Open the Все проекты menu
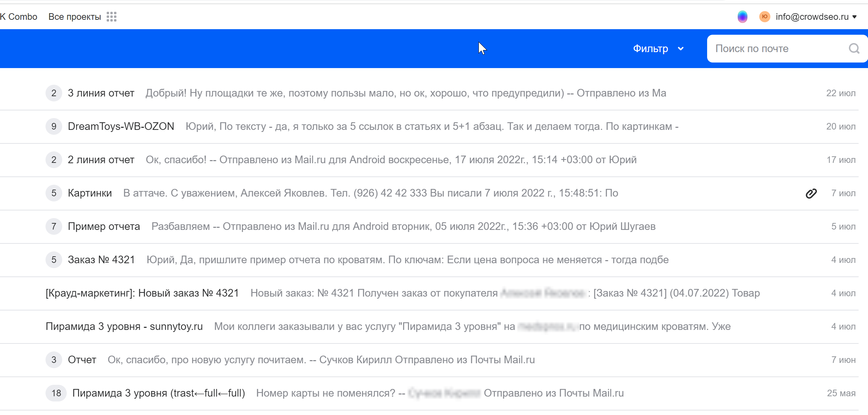868x415 pixels. click(75, 17)
